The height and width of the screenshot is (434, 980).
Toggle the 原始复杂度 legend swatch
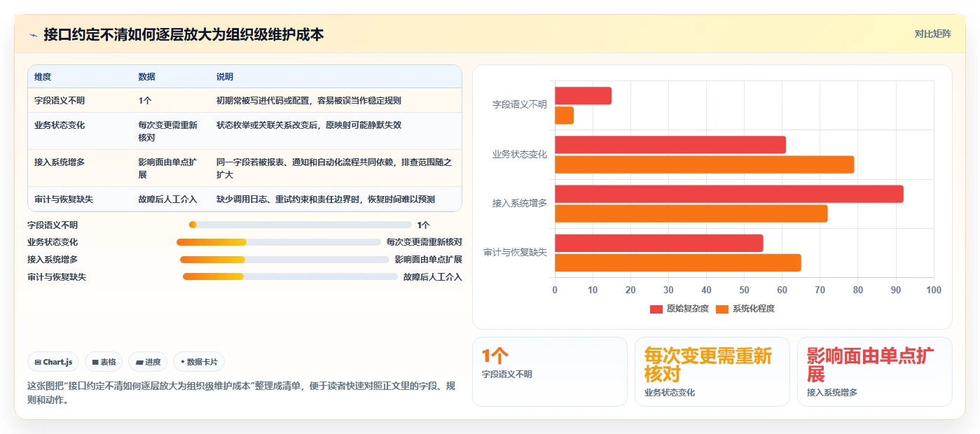(656, 309)
